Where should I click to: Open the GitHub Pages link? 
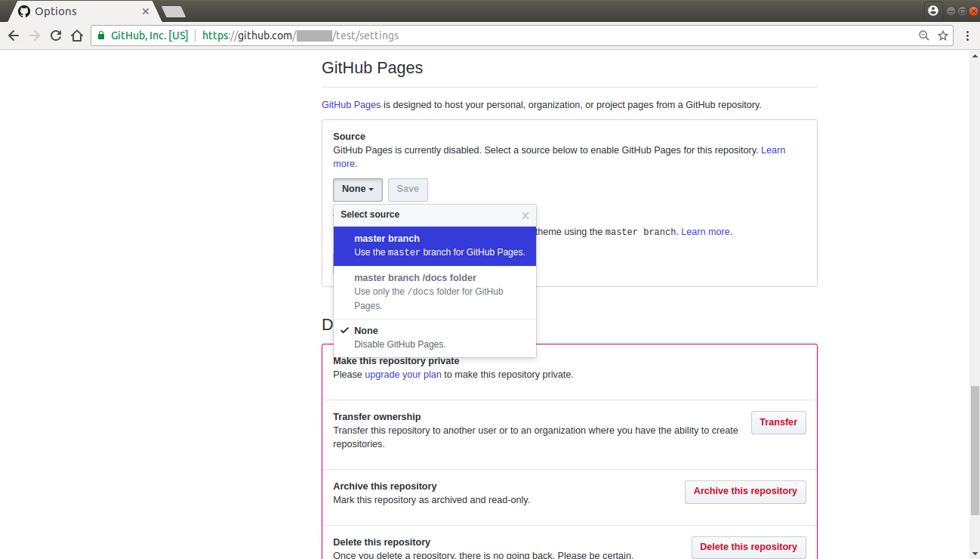click(351, 105)
